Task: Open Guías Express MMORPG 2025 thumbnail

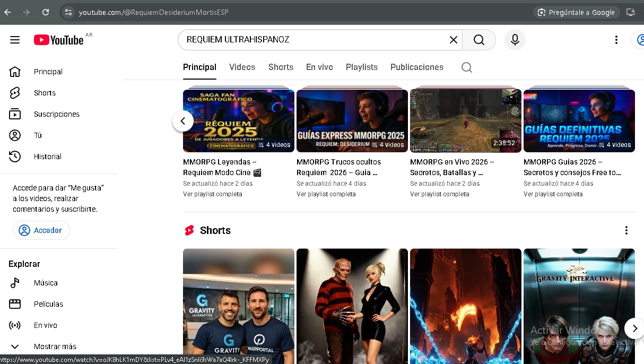Action: click(x=352, y=120)
